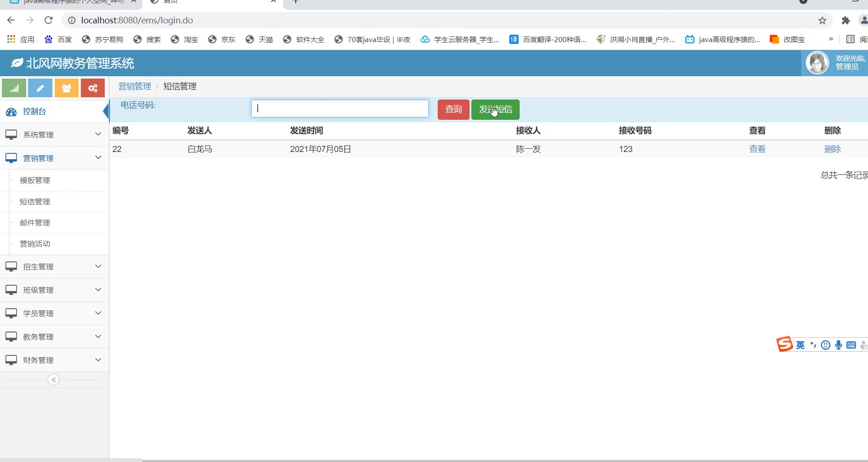Click the browser forward arrow
Viewport: 868px width, 462px height.
30,20
